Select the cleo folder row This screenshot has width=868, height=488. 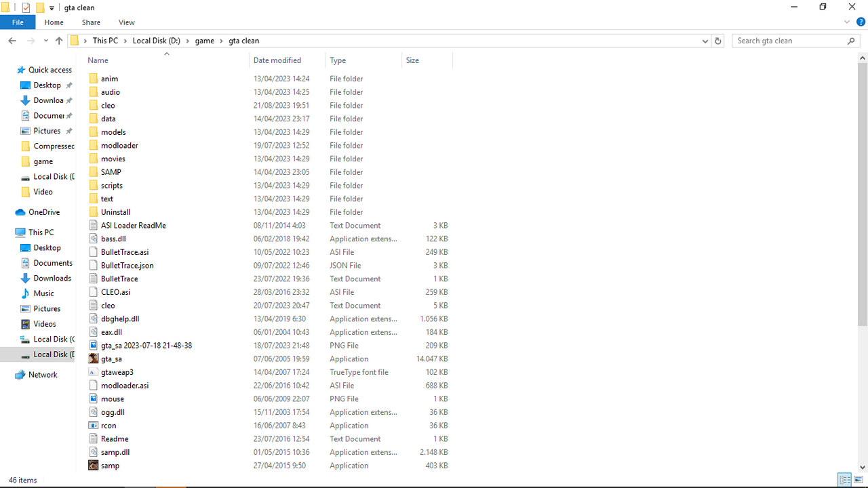pyautogui.click(x=268, y=105)
